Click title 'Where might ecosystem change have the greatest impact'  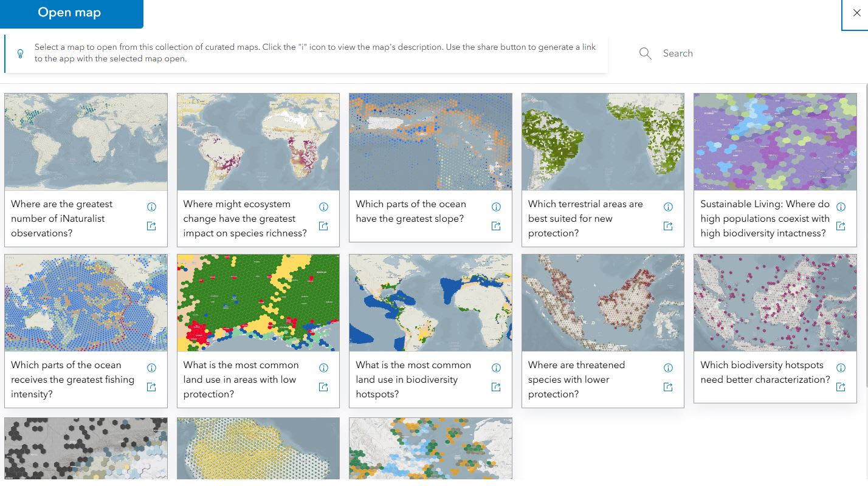(245, 219)
